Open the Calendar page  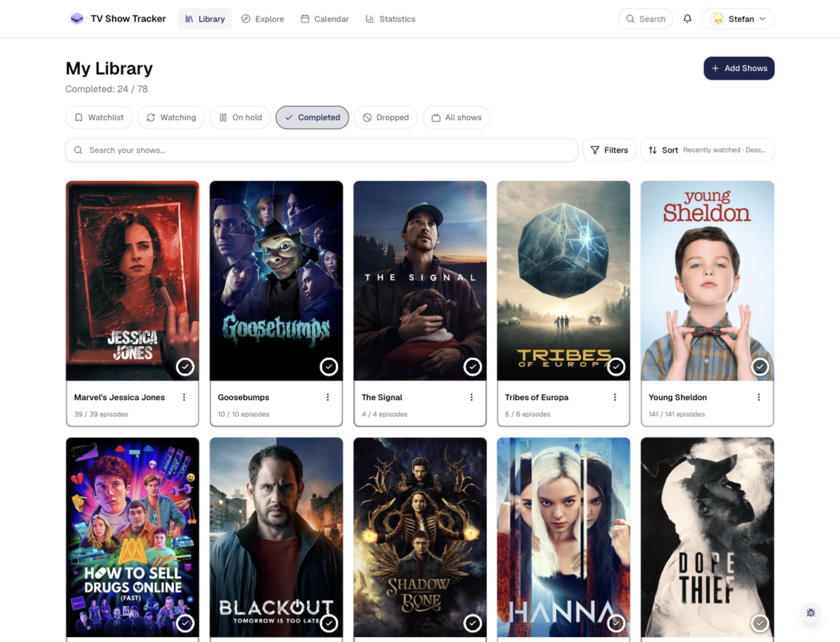(x=324, y=19)
